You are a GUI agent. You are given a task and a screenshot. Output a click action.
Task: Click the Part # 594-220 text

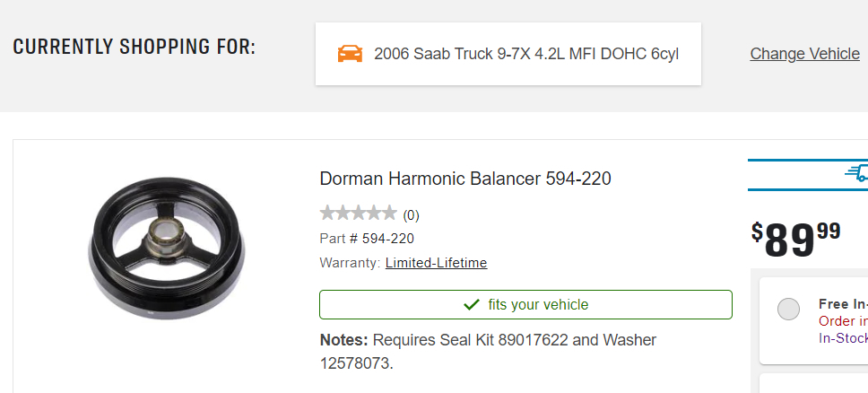click(x=367, y=239)
